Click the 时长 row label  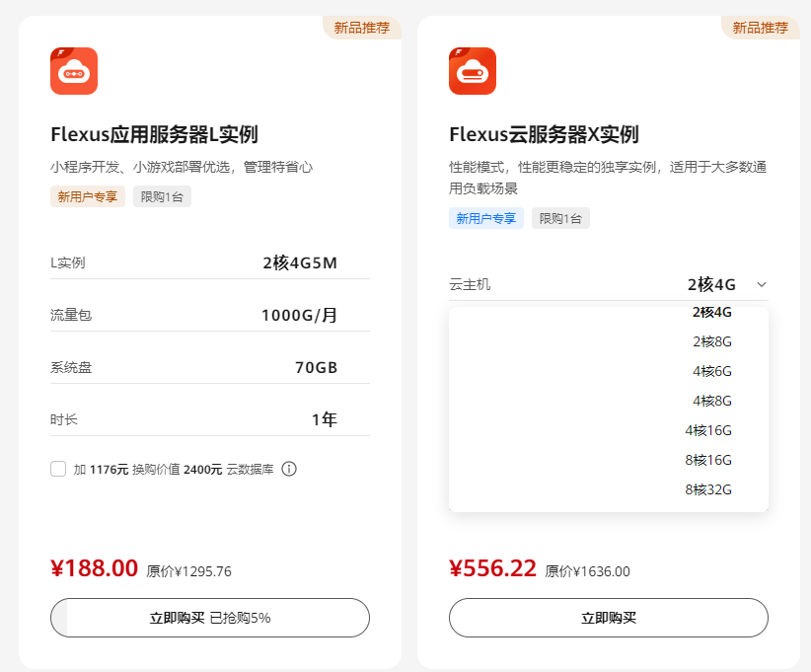coord(64,419)
